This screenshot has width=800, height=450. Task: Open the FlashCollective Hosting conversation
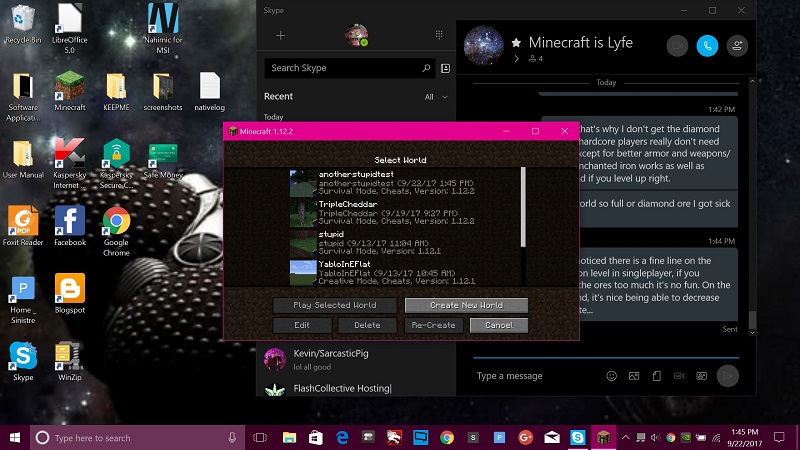click(356, 388)
